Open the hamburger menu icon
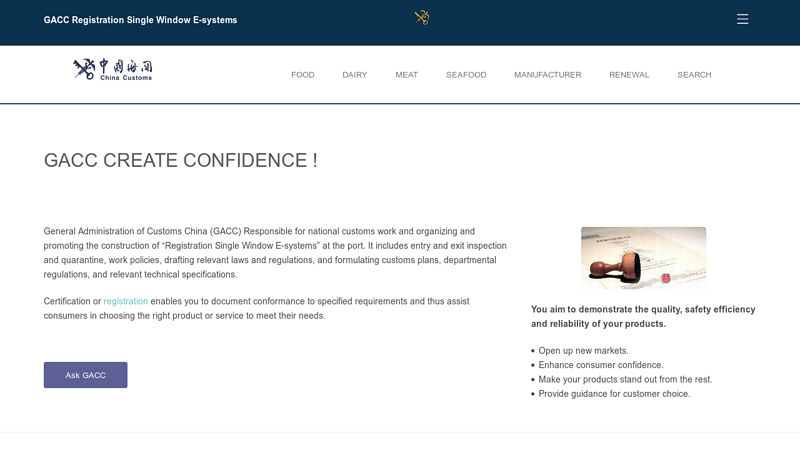Viewport: 800px width, 450px height. 742,19
